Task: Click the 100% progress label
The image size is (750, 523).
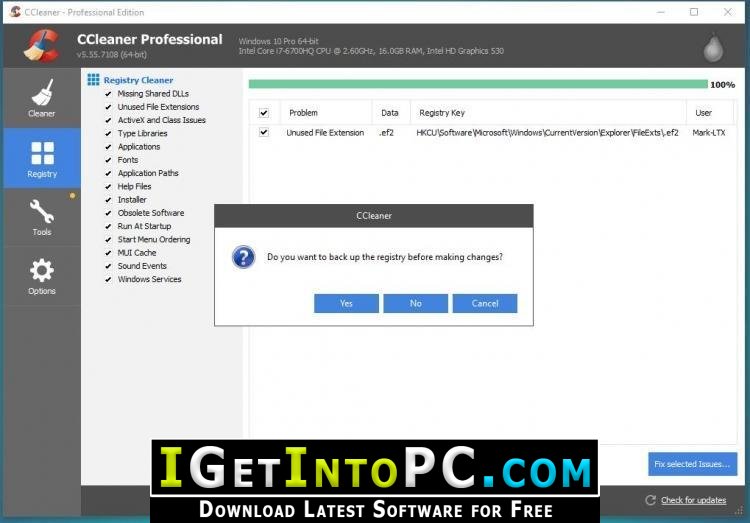Action: coord(722,85)
